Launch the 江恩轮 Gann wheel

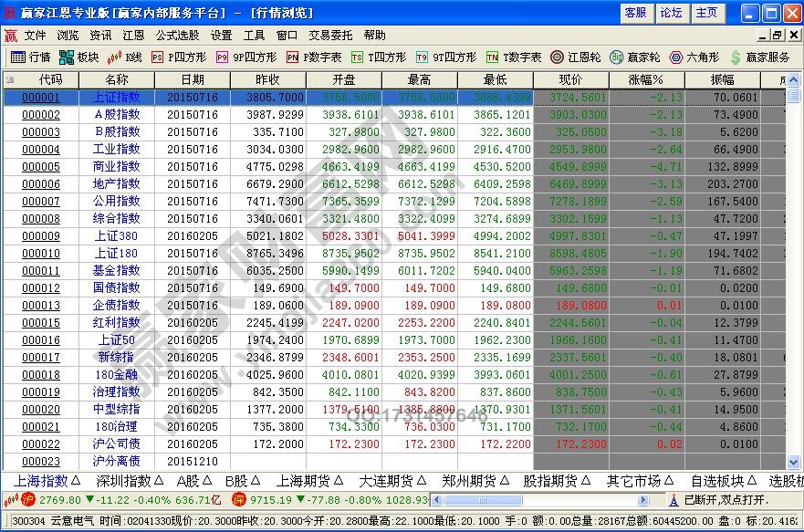575,57
